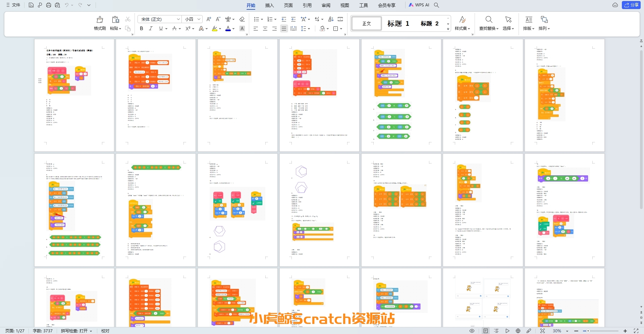
Task: Click the Select (选择) cursor icon
Action: click(x=508, y=19)
